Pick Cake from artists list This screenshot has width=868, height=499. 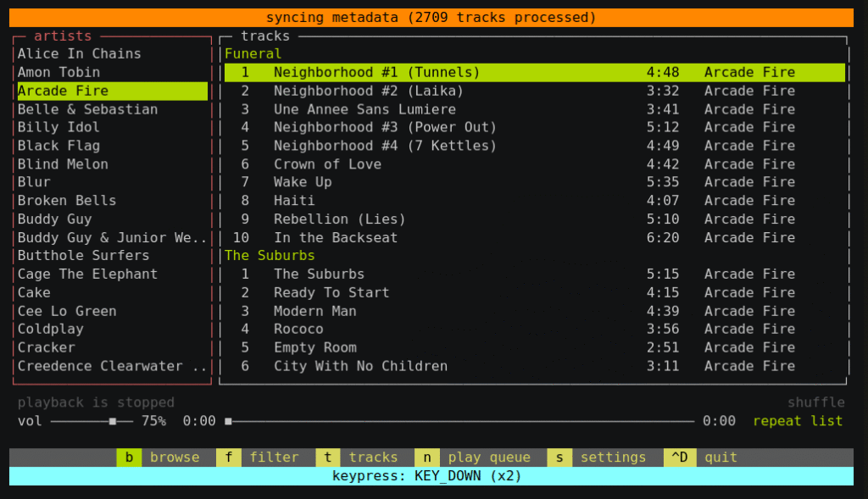pos(113,292)
